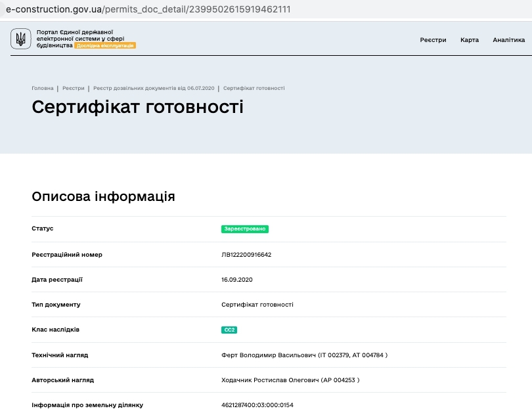Click the CC2 consequence class badge
This screenshot has height=417, width=532.
click(x=229, y=330)
